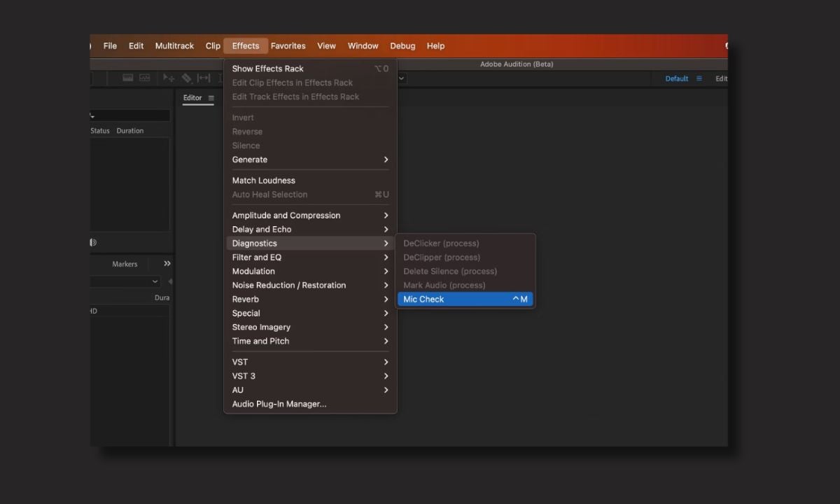Image resolution: width=840 pixels, height=504 pixels.
Task: Show hidden panel tabs with double chevron
Action: [x=167, y=264]
